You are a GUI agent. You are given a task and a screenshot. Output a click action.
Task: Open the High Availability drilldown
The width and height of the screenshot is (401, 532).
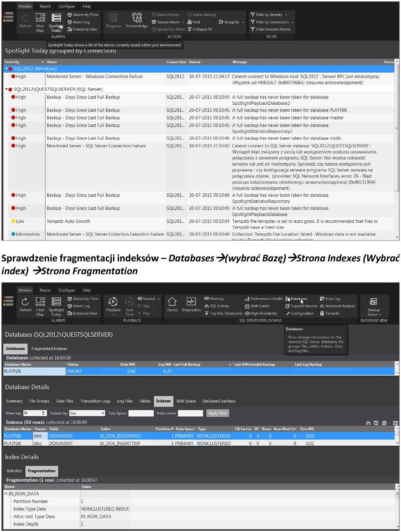[x=261, y=313]
